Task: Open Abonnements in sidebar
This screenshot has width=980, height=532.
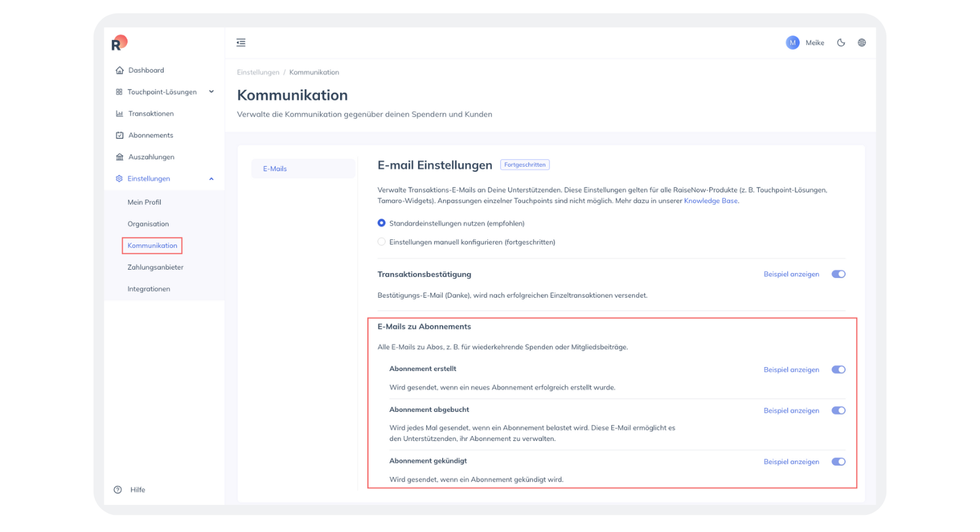Action: pos(150,135)
